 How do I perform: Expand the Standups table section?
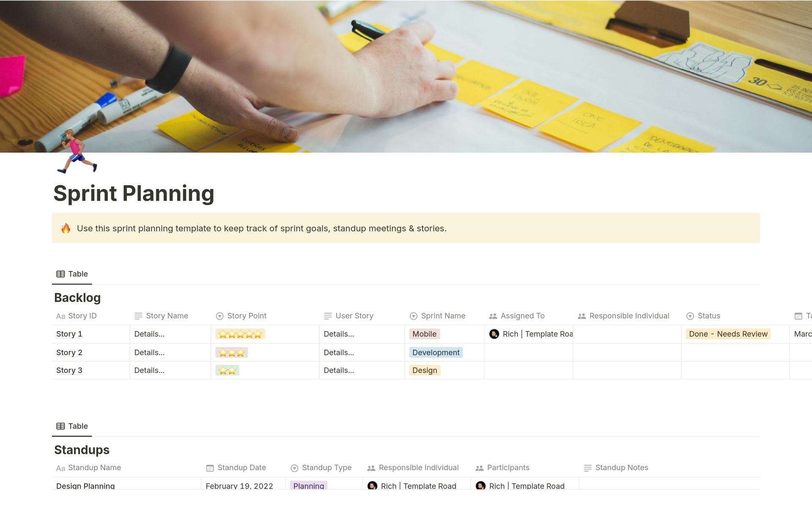pos(82,449)
